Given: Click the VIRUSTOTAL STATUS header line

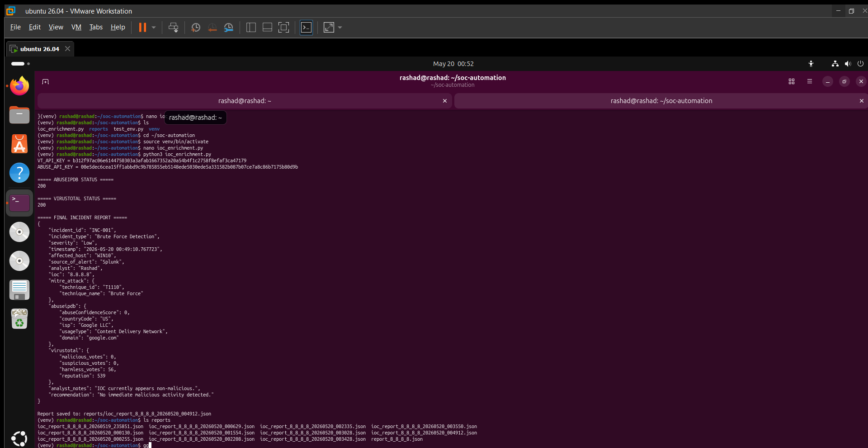Looking at the screenshot, I should (77, 198).
